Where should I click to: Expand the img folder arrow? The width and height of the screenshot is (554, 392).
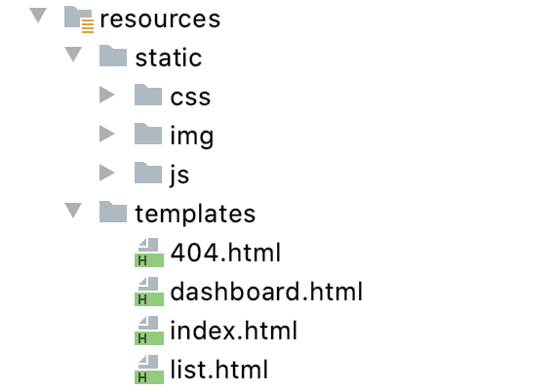tap(107, 134)
